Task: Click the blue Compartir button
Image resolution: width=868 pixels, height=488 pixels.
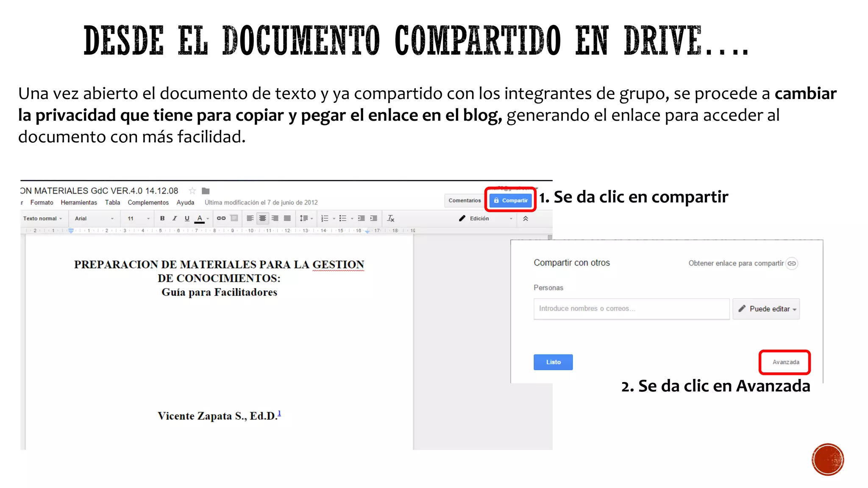Action: (511, 200)
